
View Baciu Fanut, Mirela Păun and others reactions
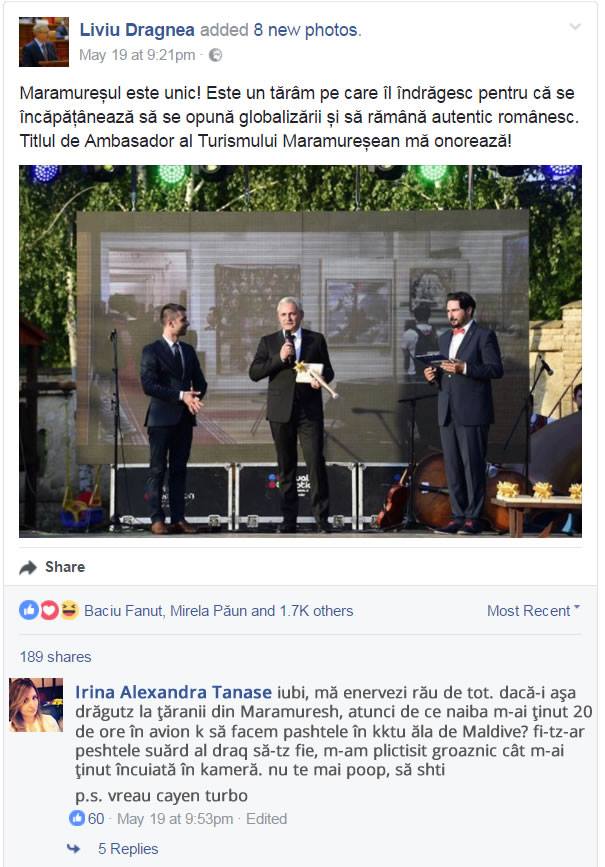click(218, 610)
